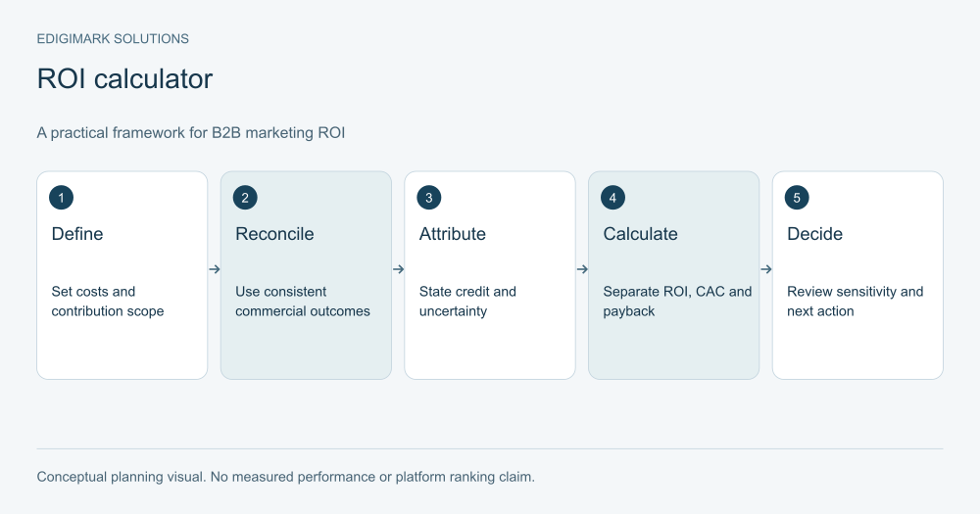Click the 'Conceptual planning visual' footer note

(285, 477)
